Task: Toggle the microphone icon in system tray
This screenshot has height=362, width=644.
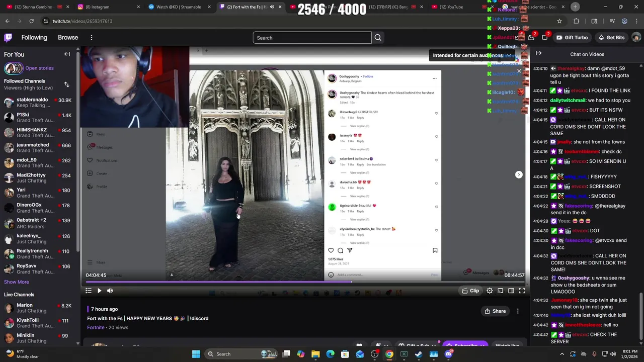Action: 594,354
